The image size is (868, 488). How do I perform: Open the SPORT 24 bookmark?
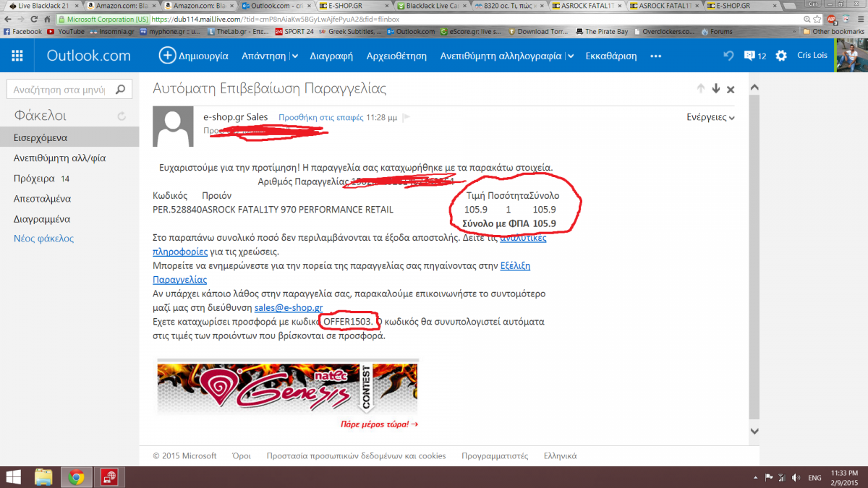pyautogui.click(x=295, y=32)
